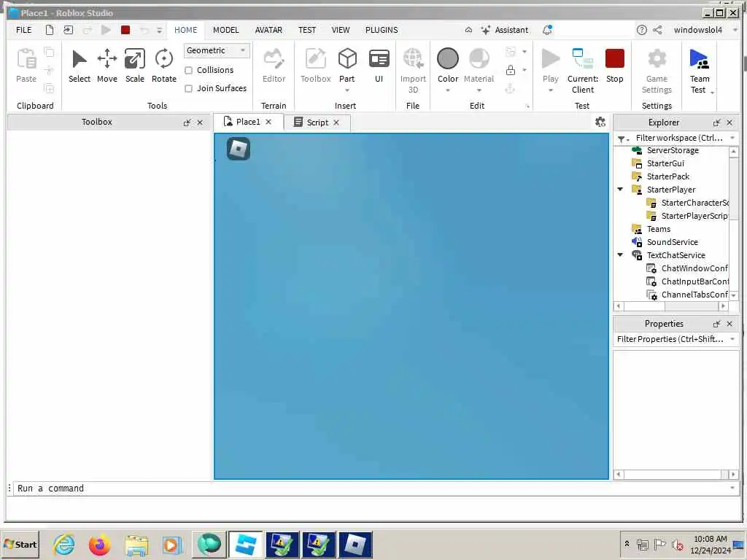Insert a Part using cube icon

pyautogui.click(x=347, y=59)
